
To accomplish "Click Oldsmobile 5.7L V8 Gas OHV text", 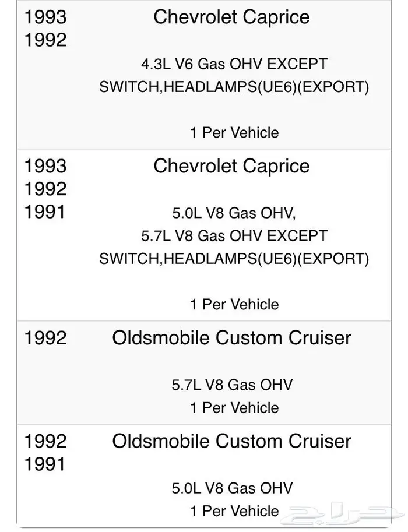I will tap(232, 385).
